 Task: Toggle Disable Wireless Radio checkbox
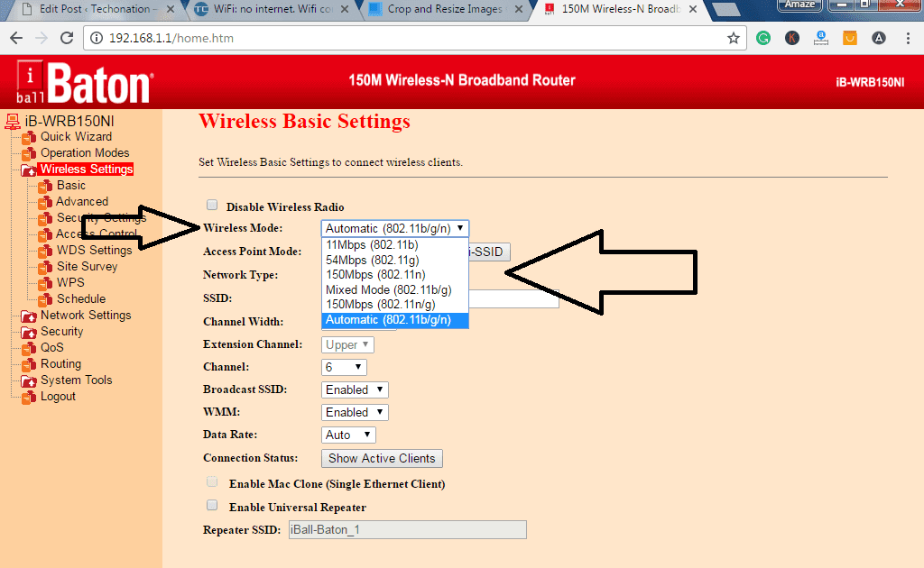click(212, 205)
